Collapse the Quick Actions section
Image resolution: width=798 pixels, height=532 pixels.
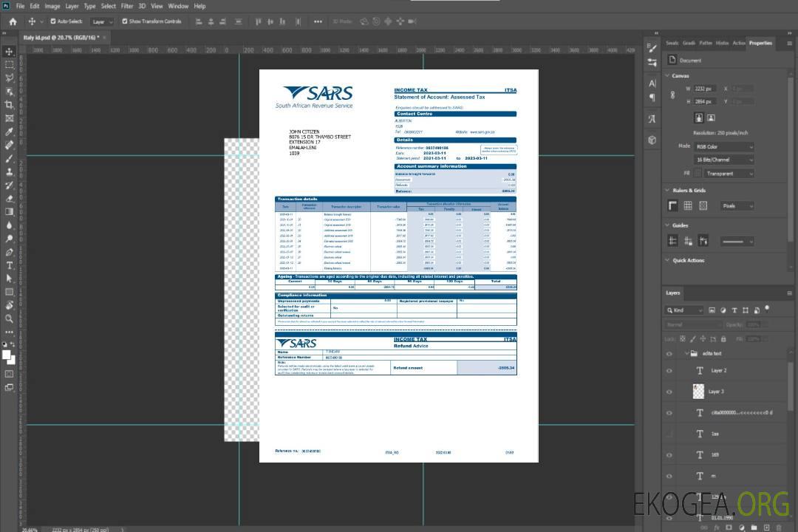(668, 260)
